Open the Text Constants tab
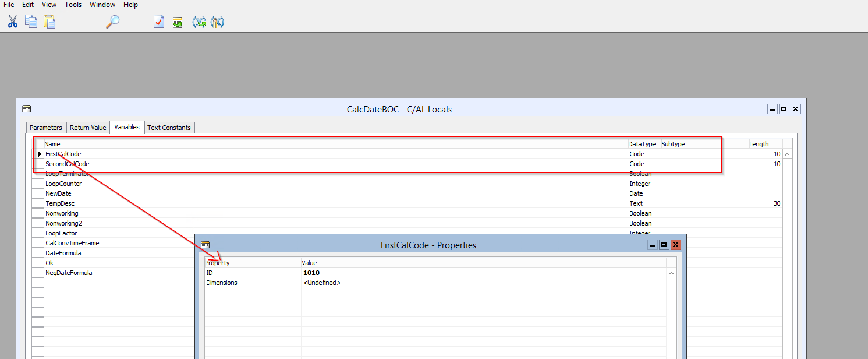This screenshot has width=868, height=359. click(x=169, y=127)
